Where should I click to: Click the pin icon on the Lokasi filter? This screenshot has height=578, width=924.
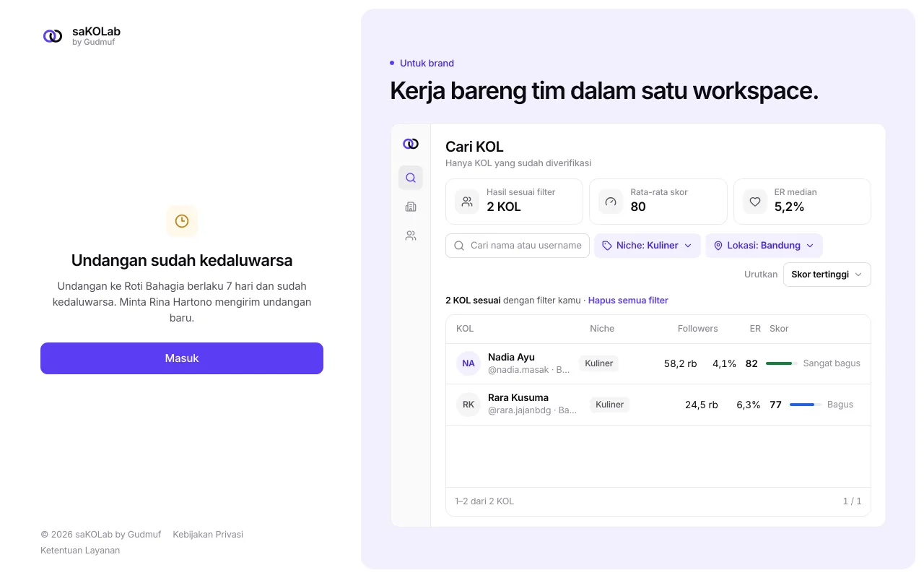point(718,246)
